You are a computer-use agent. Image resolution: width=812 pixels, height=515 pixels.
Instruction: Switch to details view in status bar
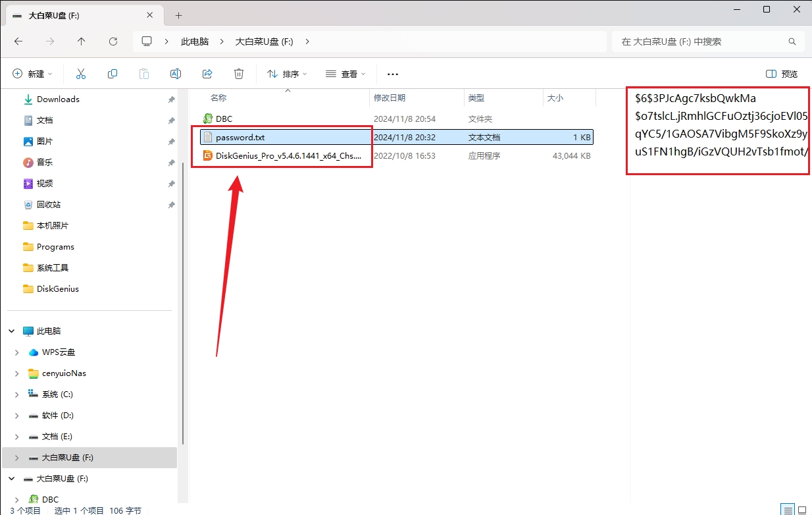tap(787, 510)
